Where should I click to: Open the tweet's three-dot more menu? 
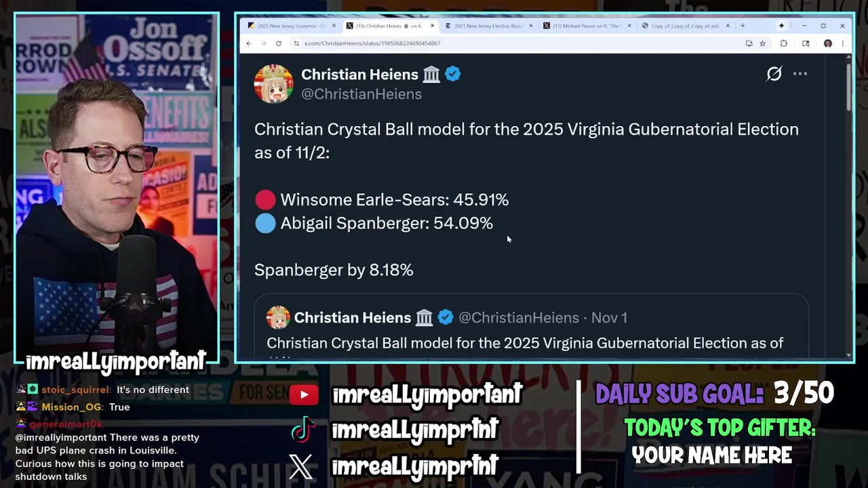point(800,74)
